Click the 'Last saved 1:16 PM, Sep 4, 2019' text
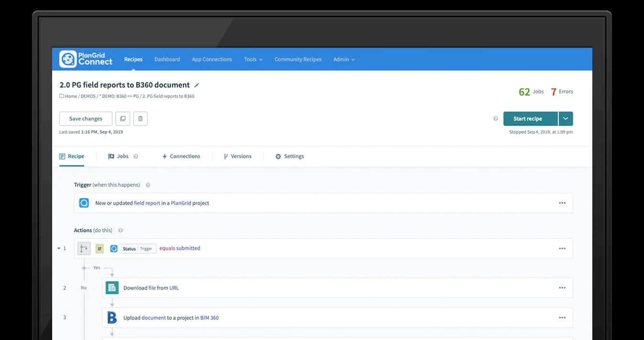Viewport: 644px width, 340px height. click(x=91, y=132)
